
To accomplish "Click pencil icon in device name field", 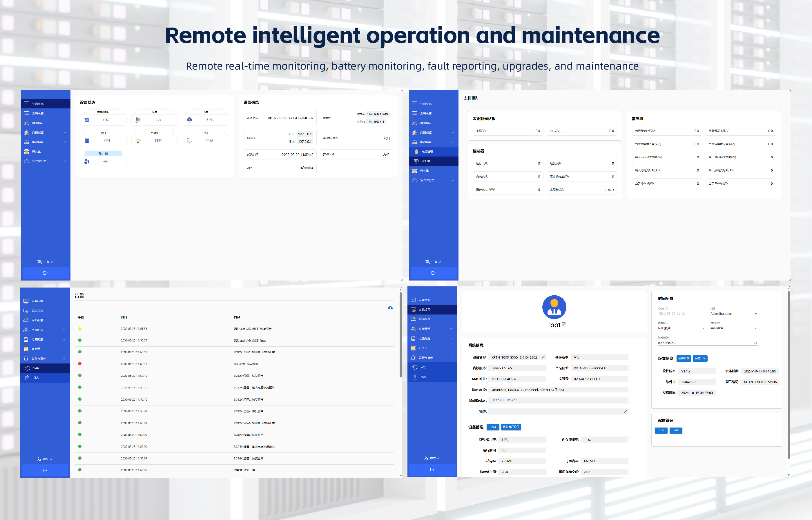I will click(543, 357).
